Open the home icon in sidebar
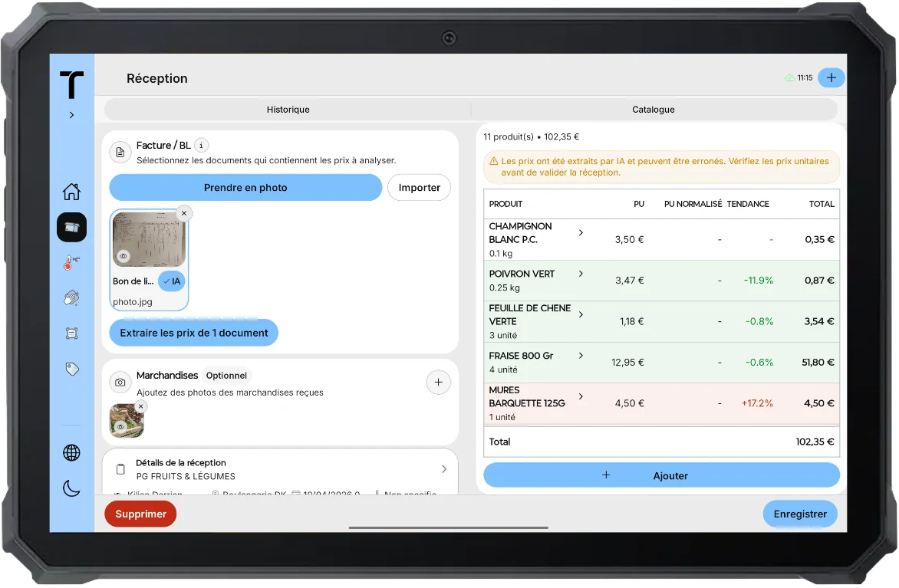 [71, 192]
